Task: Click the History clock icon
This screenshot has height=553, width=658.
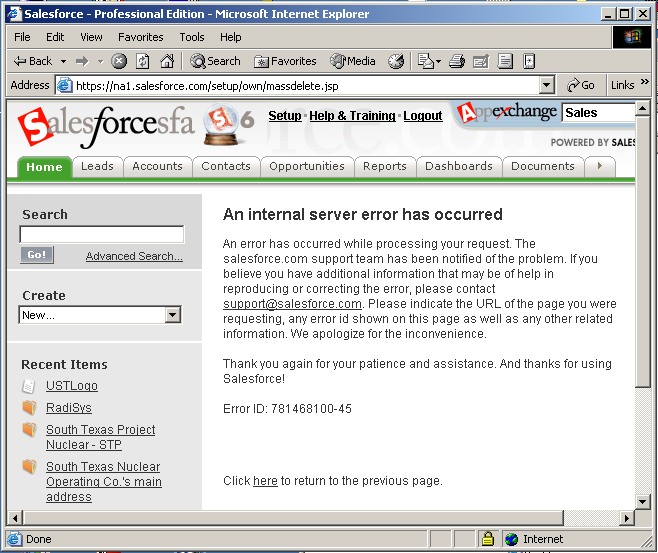Action: click(x=396, y=61)
